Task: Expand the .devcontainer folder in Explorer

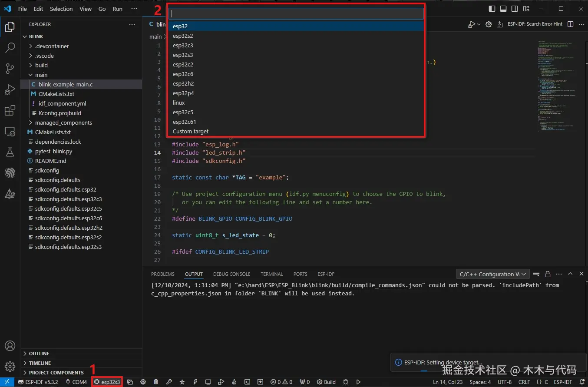Action: [x=52, y=46]
